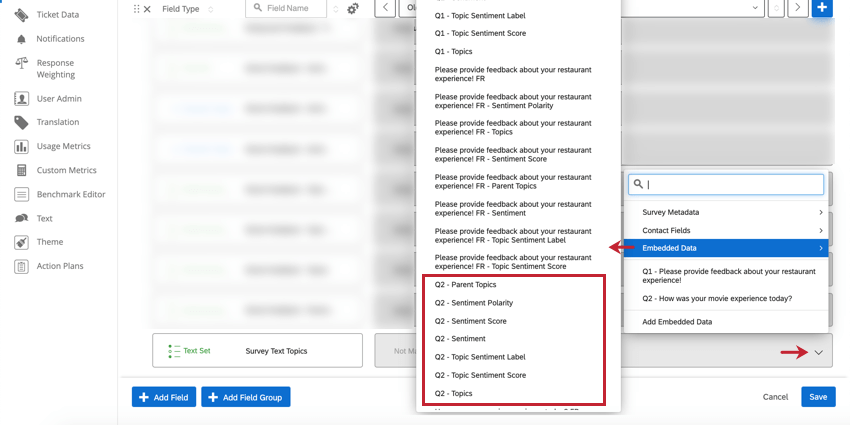Image resolution: width=850 pixels, height=425 pixels.
Task: Click the Add Field Group button
Action: (x=246, y=397)
